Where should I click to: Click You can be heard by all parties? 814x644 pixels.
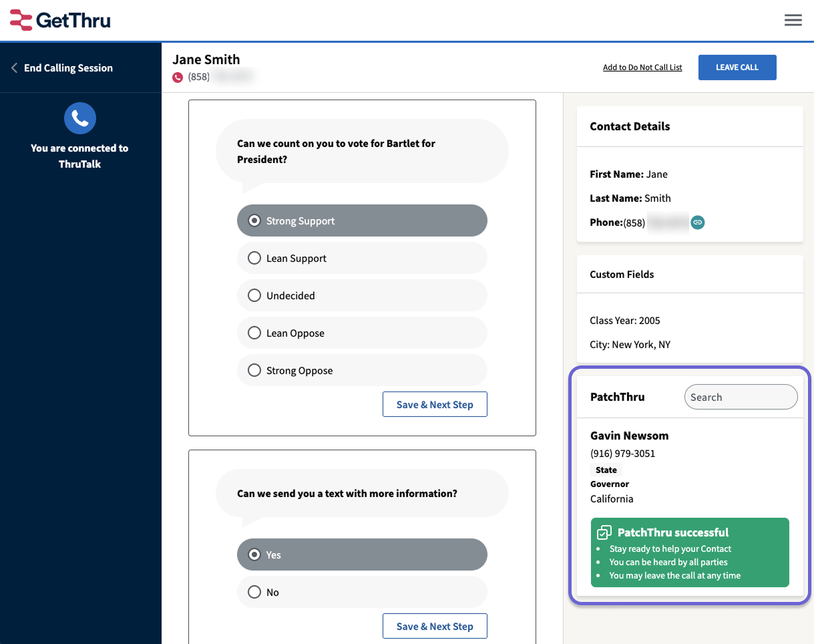click(x=668, y=562)
